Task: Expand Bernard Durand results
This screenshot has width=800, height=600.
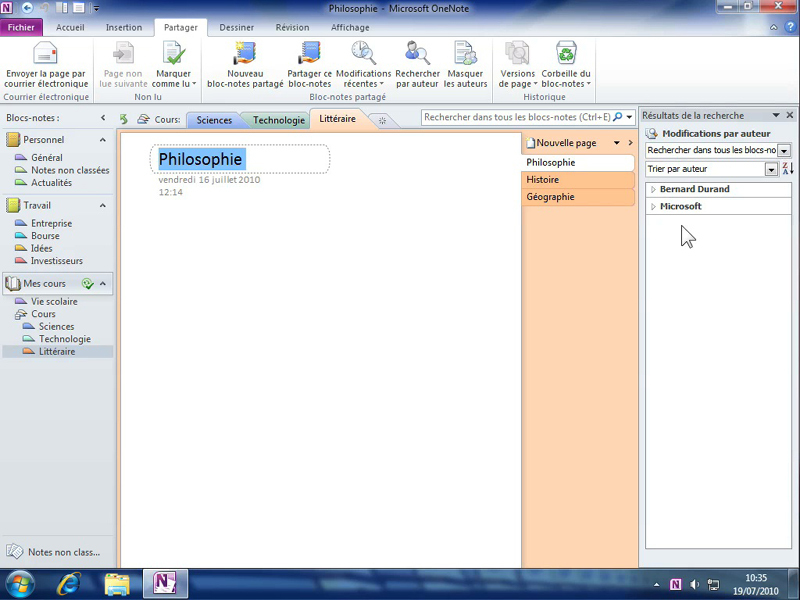Action: click(x=653, y=189)
